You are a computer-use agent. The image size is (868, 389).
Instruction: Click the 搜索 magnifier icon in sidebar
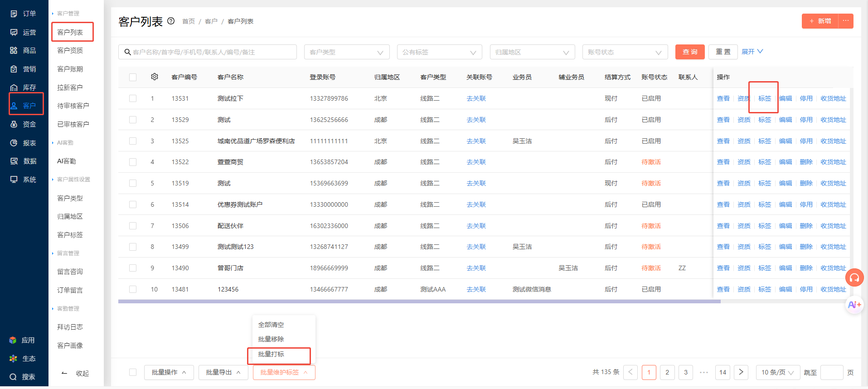(x=13, y=377)
